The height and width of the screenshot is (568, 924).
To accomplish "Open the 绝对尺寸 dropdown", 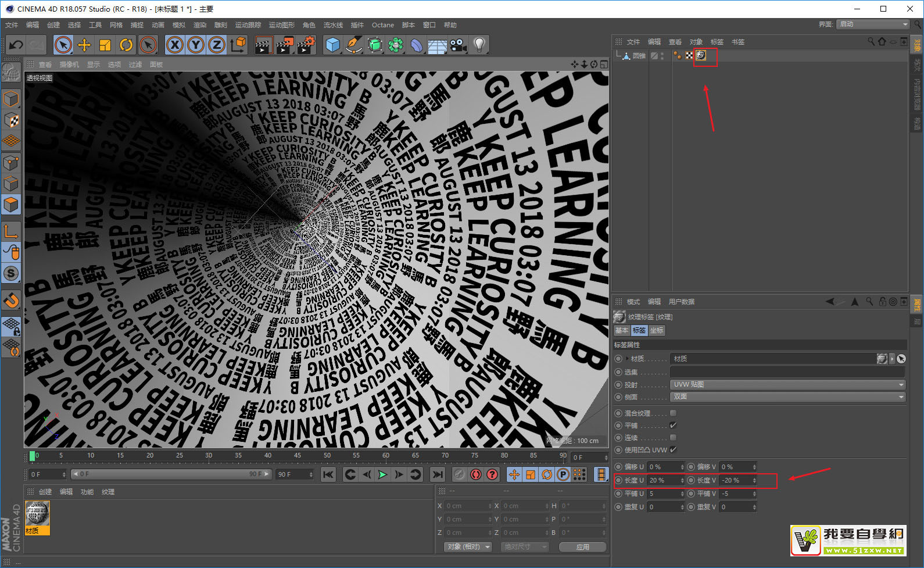I will click(525, 546).
